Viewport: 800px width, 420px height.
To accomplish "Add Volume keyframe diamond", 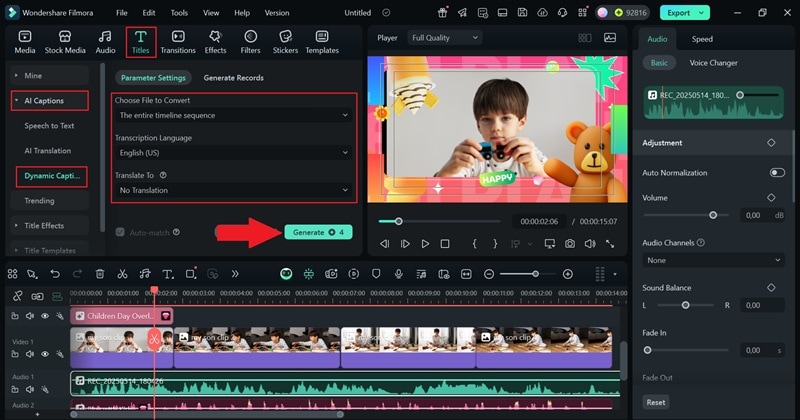I will (x=771, y=197).
